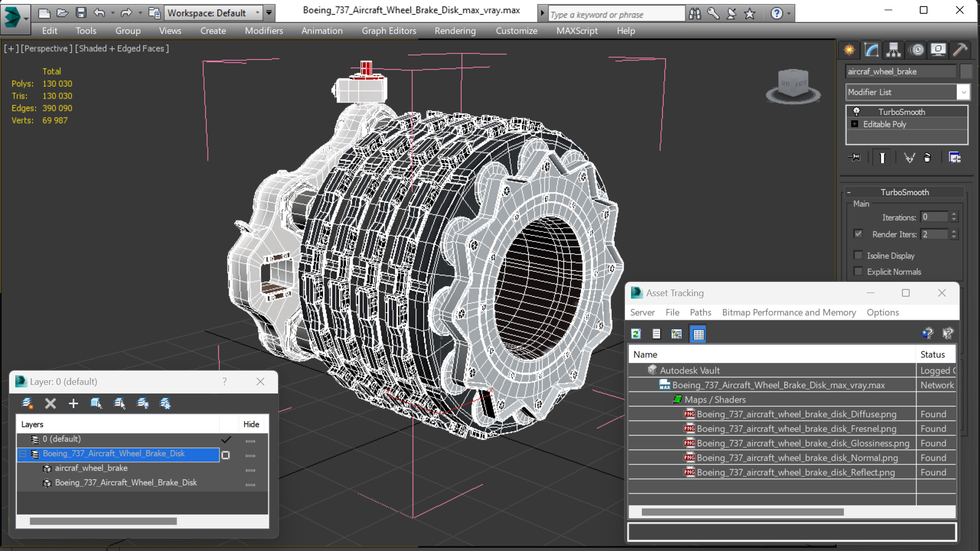Click the Asset Tracking list view icon
Image resolution: width=980 pixels, height=551 pixels.
656,334
